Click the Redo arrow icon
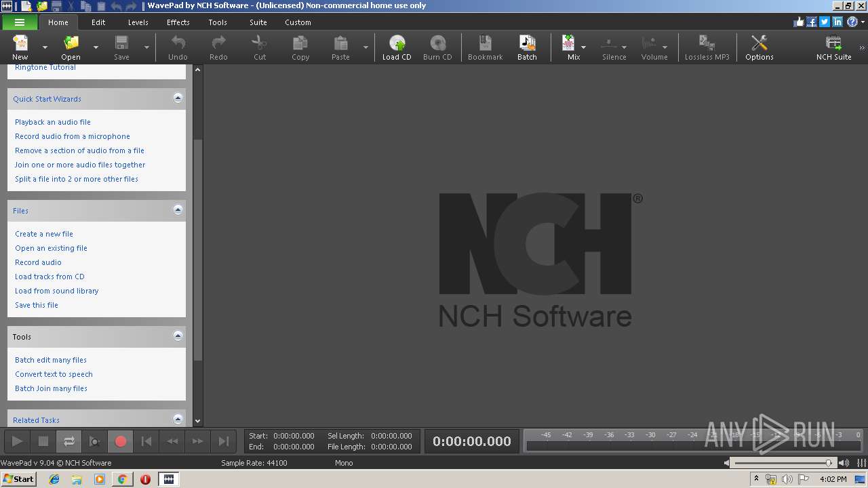868x488 pixels. pyautogui.click(x=218, y=43)
